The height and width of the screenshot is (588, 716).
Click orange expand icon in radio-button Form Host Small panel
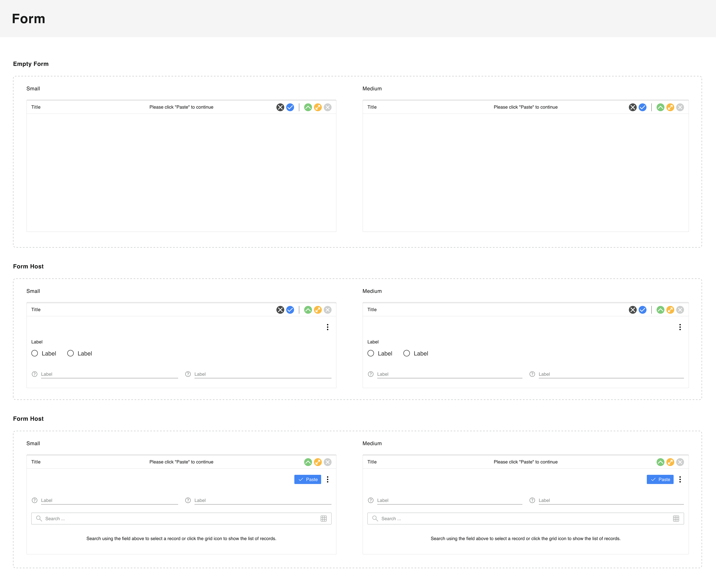click(318, 310)
